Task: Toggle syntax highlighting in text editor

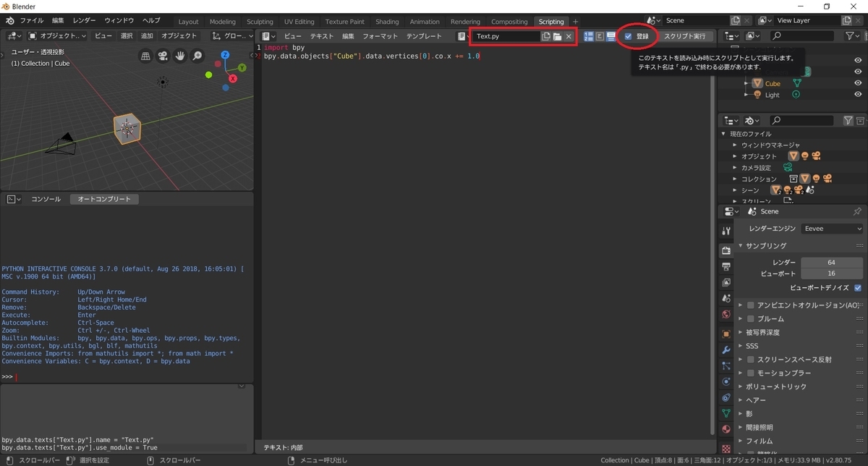Action: (611, 36)
